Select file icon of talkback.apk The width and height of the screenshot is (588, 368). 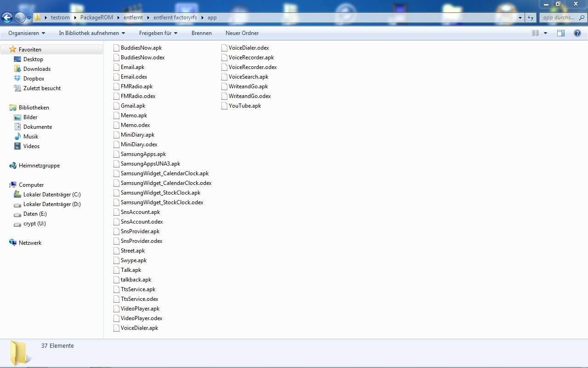click(x=116, y=280)
